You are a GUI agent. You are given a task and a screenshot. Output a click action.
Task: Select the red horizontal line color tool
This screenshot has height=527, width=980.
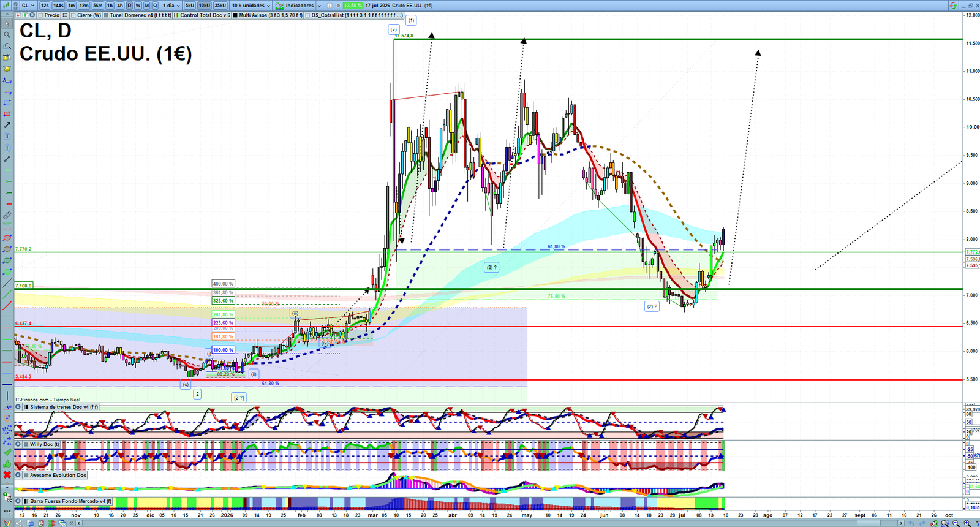[7, 362]
